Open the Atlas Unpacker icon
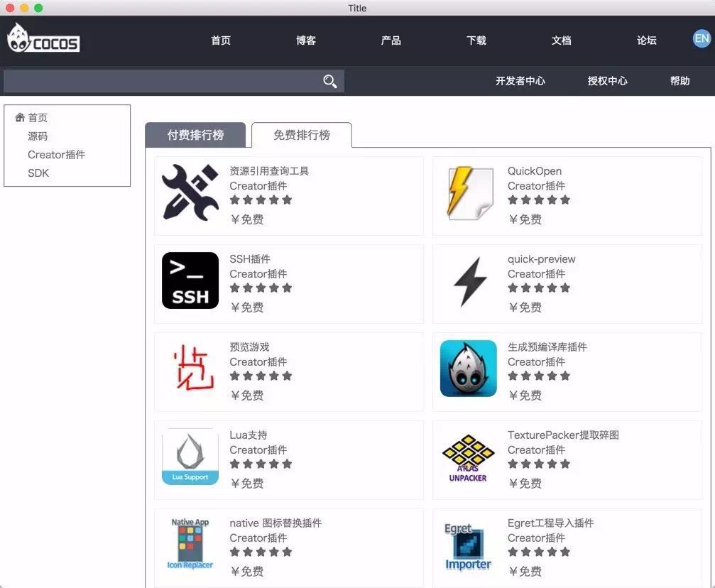This screenshot has height=588, width=715. coord(468,458)
